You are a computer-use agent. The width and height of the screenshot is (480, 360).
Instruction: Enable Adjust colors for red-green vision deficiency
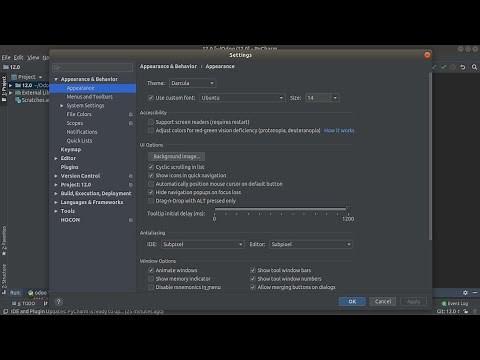pos(151,130)
